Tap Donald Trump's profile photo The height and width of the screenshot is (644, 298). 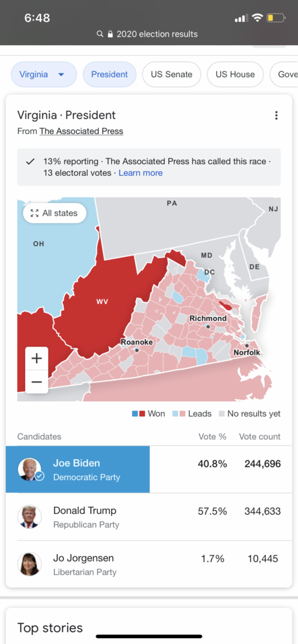point(30,516)
